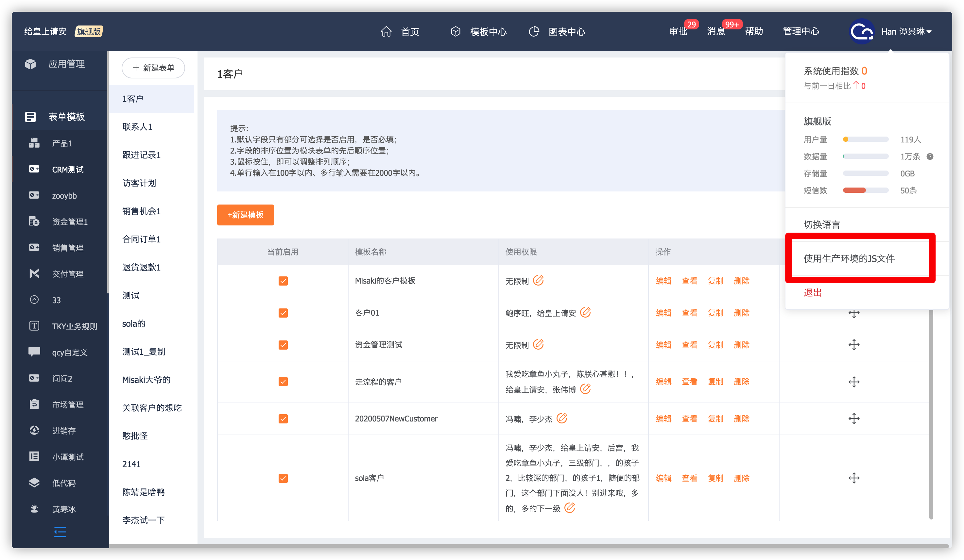Toggle the checkbox for 走流程的客户
The image size is (964, 560).
pyautogui.click(x=283, y=382)
